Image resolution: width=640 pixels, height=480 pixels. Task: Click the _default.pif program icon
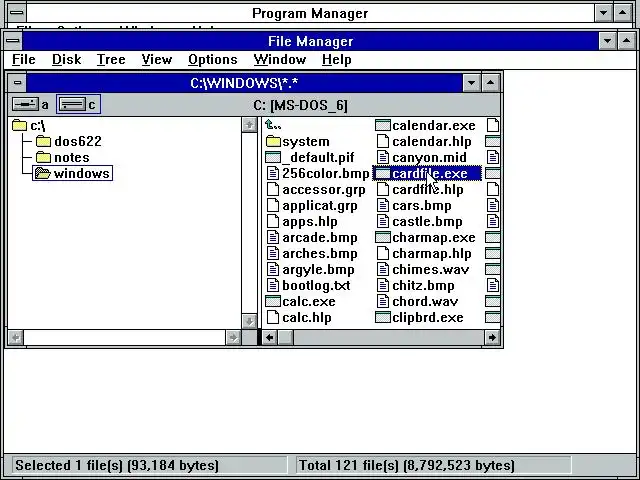pyautogui.click(x=273, y=157)
